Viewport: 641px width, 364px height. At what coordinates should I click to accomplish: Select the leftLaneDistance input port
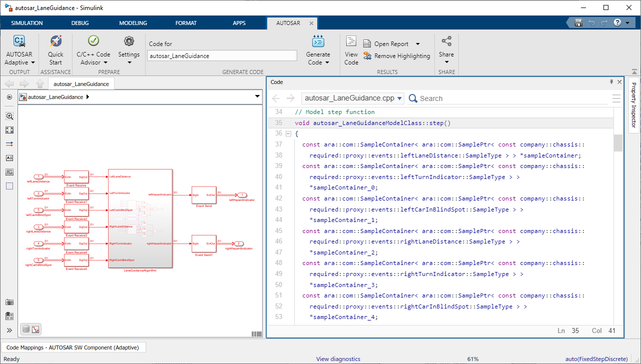[39, 176]
